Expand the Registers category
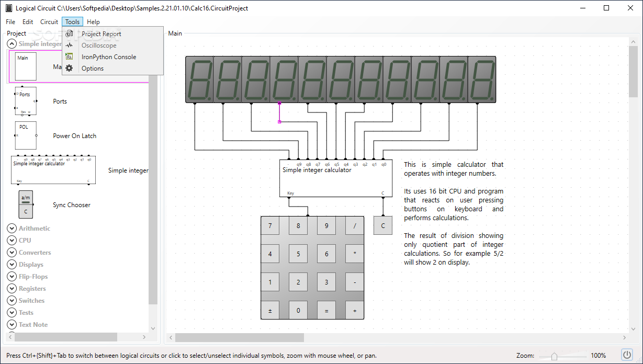This screenshot has width=643, height=364. tap(12, 288)
